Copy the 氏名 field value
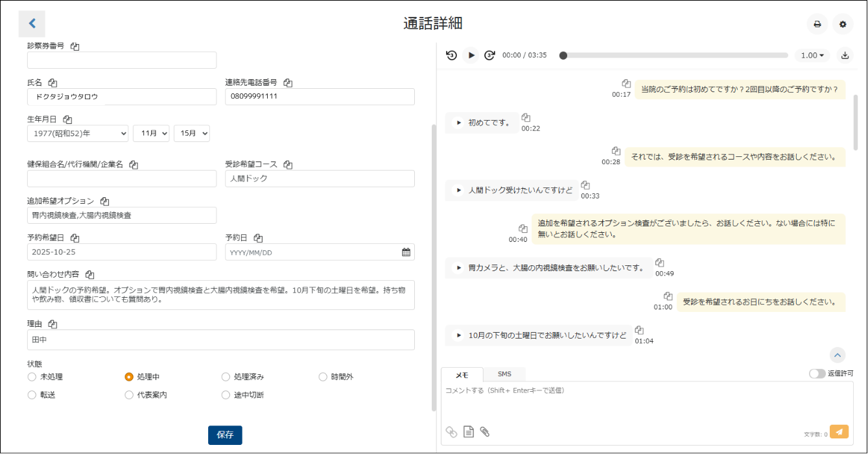The height and width of the screenshot is (454, 868). [53, 83]
